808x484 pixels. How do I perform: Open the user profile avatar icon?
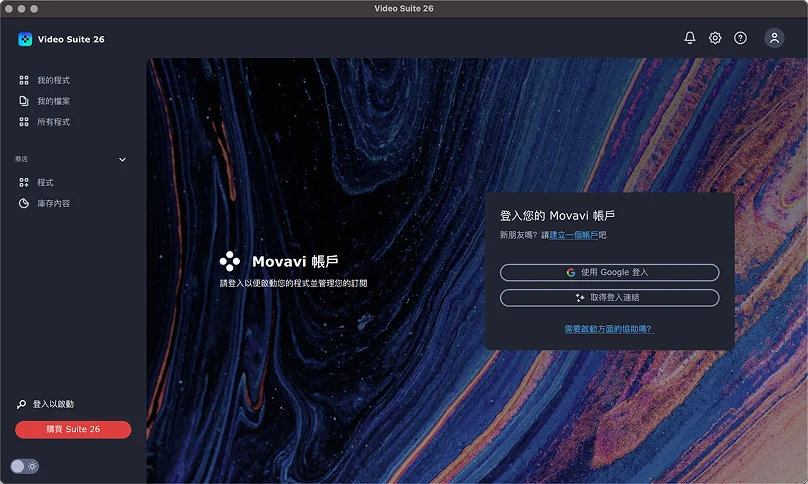[774, 38]
